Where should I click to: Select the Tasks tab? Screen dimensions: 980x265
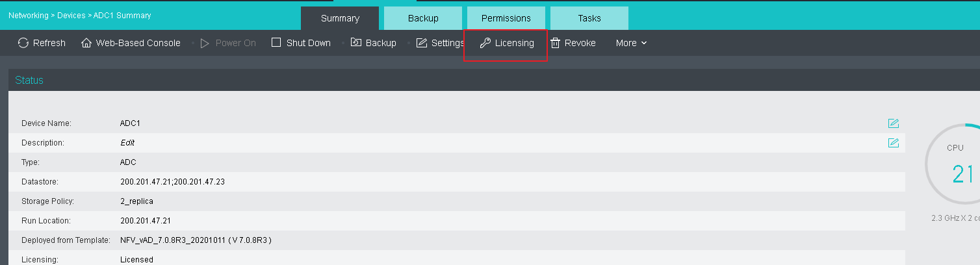tap(589, 18)
